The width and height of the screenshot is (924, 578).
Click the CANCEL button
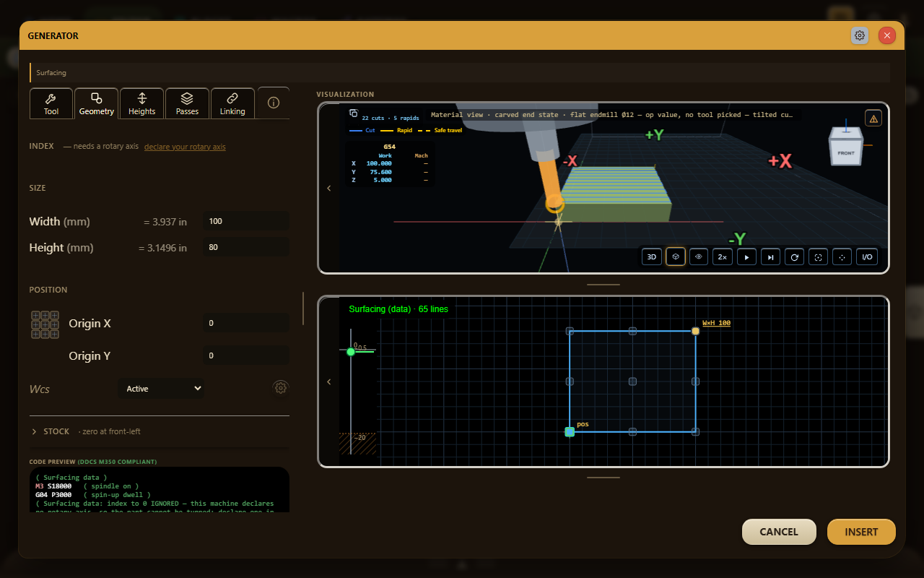(x=779, y=532)
